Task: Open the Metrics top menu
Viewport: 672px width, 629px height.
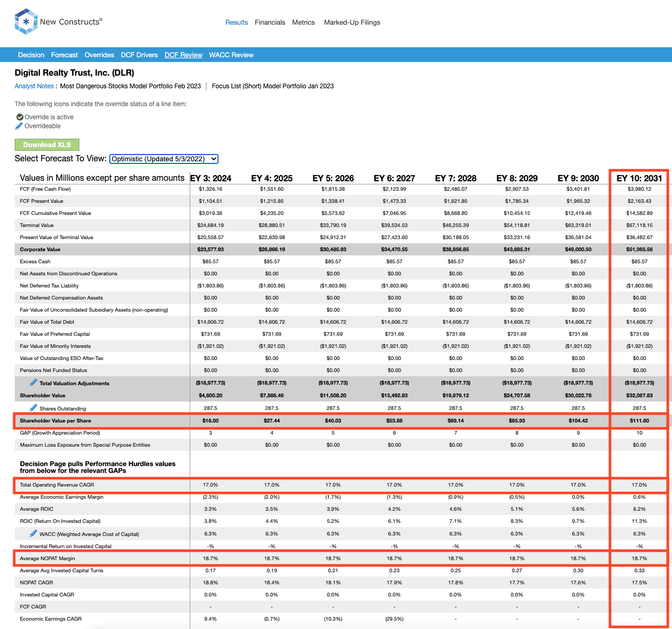Action: (x=304, y=23)
